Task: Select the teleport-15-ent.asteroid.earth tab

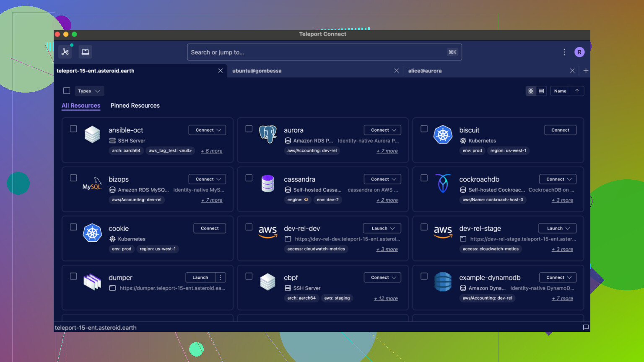Action: [x=140, y=71]
